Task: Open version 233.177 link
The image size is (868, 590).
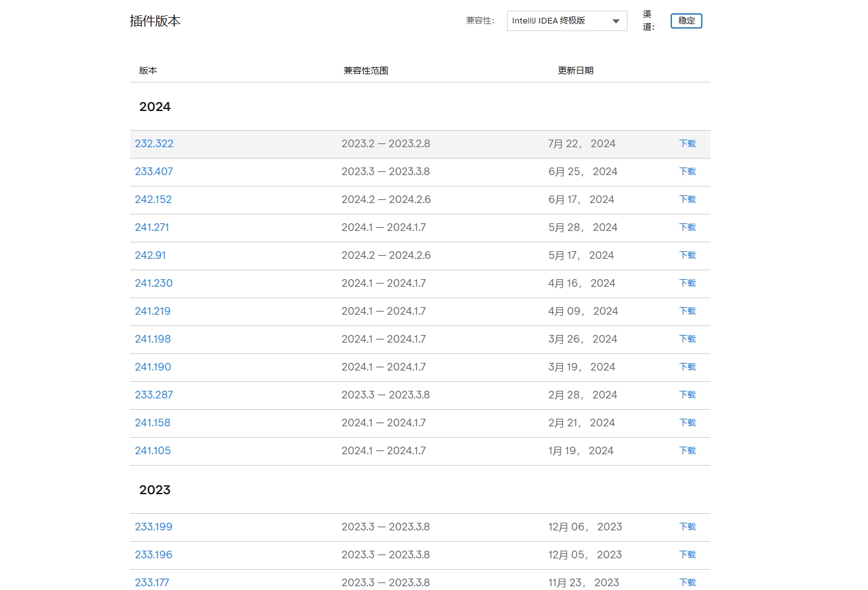Action: (152, 583)
